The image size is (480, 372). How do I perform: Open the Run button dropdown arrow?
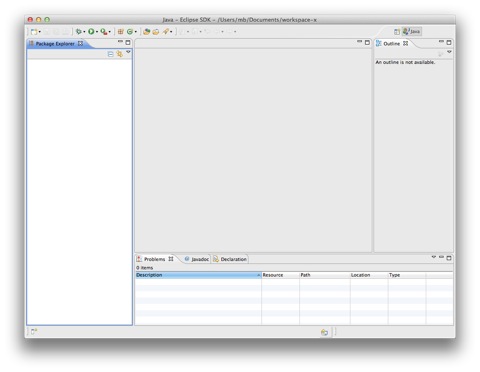(97, 32)
